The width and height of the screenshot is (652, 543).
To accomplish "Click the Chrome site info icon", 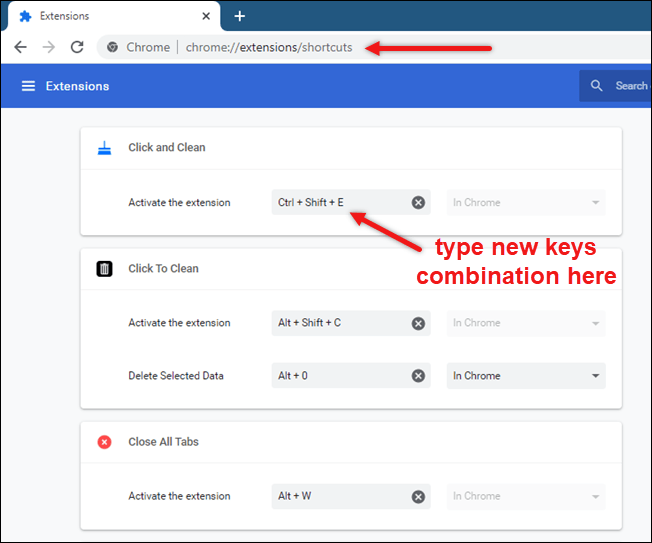I will (x=112, y=47).
